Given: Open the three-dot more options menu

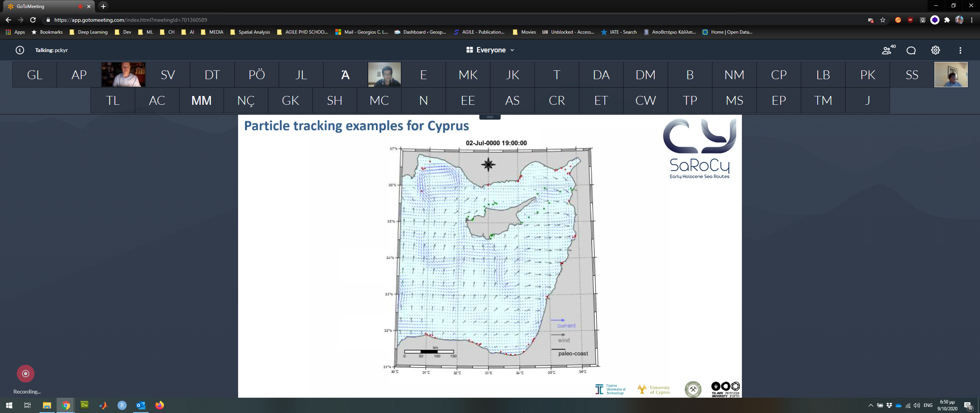Looking at the screenshot, I should pos(960,50).
